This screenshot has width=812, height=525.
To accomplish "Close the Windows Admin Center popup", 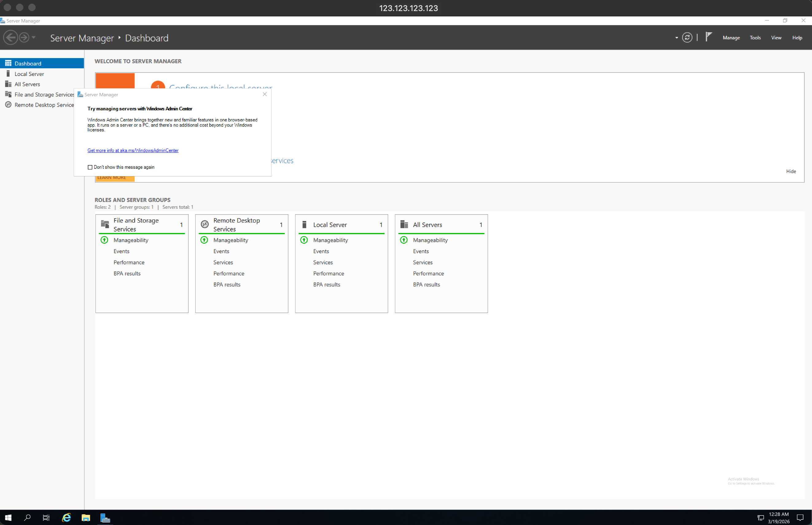I will tap(265, 94).
